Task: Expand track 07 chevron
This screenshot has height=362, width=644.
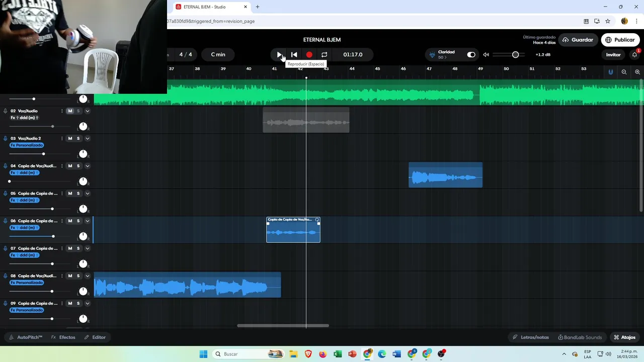Action: 87,248
